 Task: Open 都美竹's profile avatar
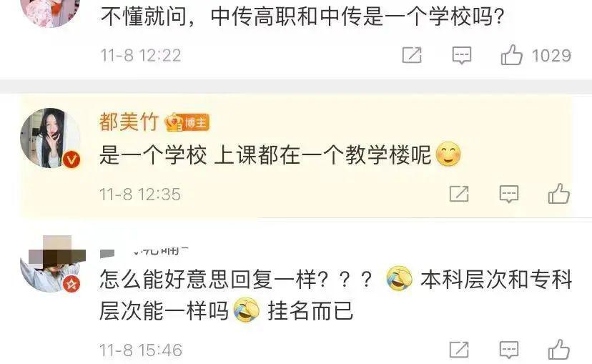(50, 138)
